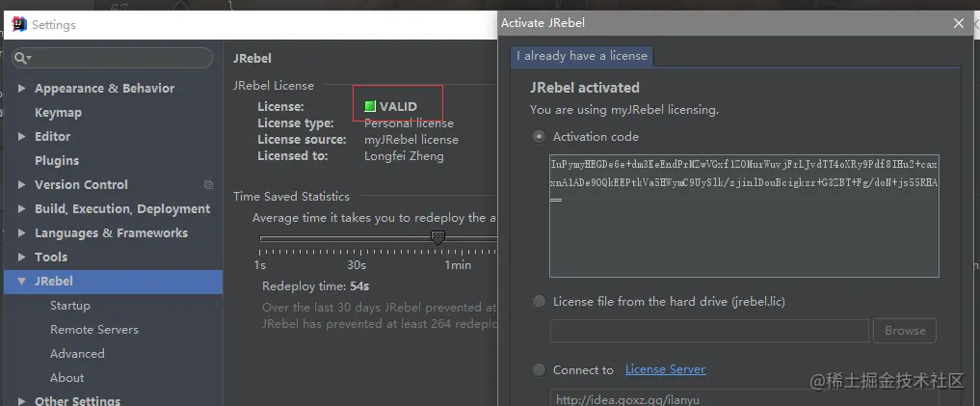Expand Build, Execution, Deployment node
The height and width of the screenshot is (406, 980).
pyautogui.click(x=22, y=209)
